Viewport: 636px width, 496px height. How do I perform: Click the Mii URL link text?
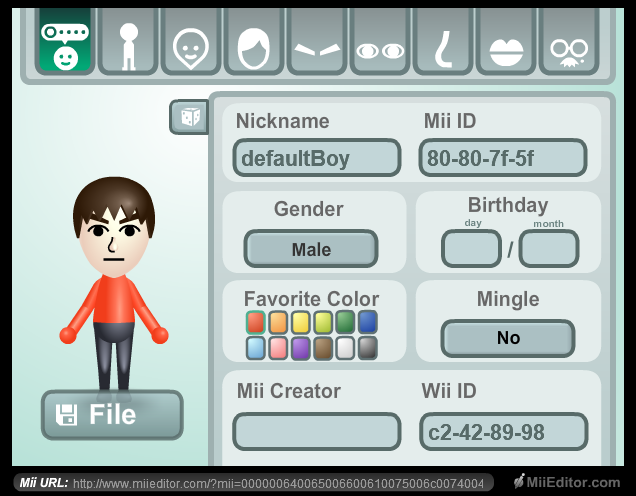[x=278, y=483]
